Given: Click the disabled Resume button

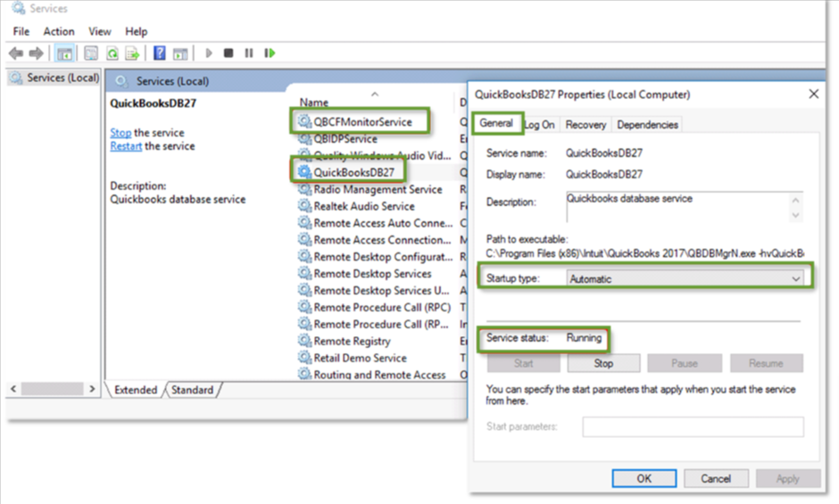Looking at the screenshot, I should tap(766, 363).
